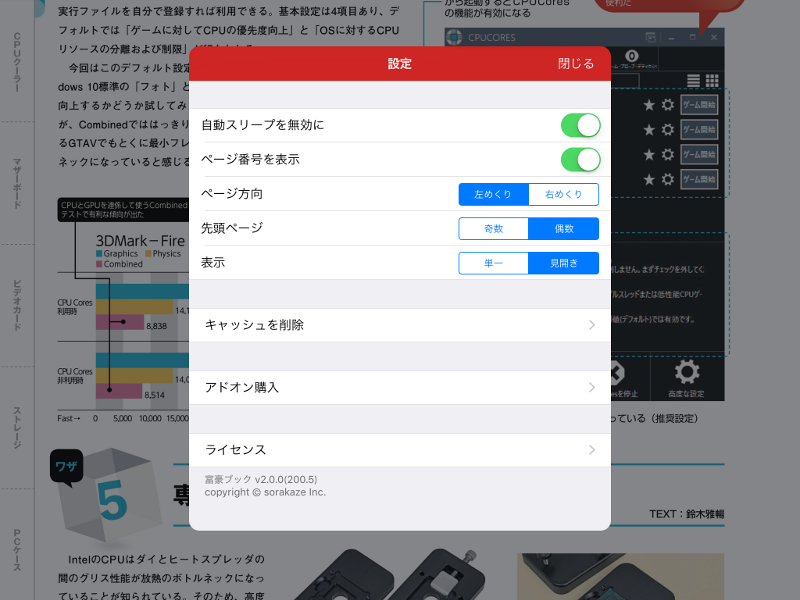Viewport: 800px width, 600px height.
Task: Click the circular profile mode icon in CPUCORES
Action: tap(631, 56)
